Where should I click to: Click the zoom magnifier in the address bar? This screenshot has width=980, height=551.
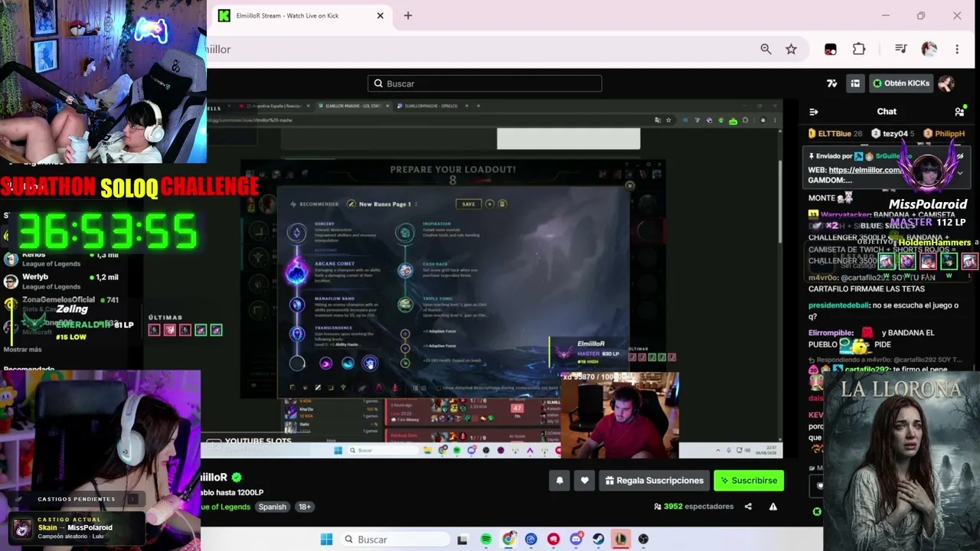tap(766, 49)
